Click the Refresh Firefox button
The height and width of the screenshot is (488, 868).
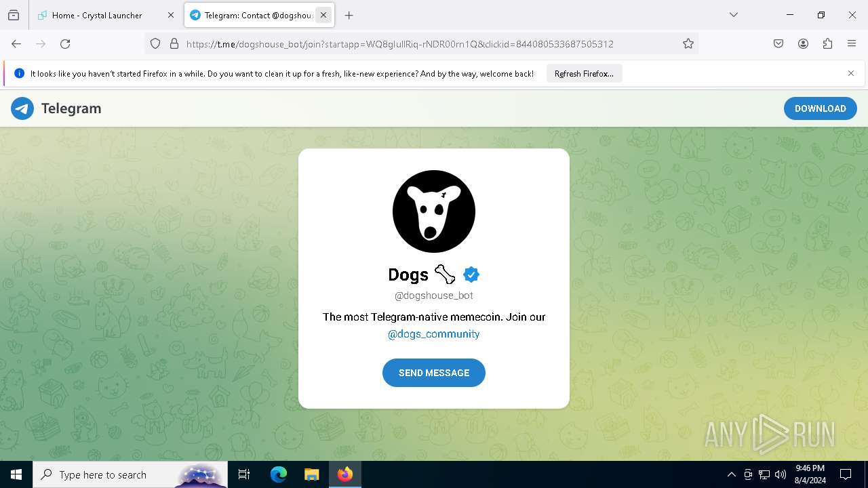coord(584,74)
